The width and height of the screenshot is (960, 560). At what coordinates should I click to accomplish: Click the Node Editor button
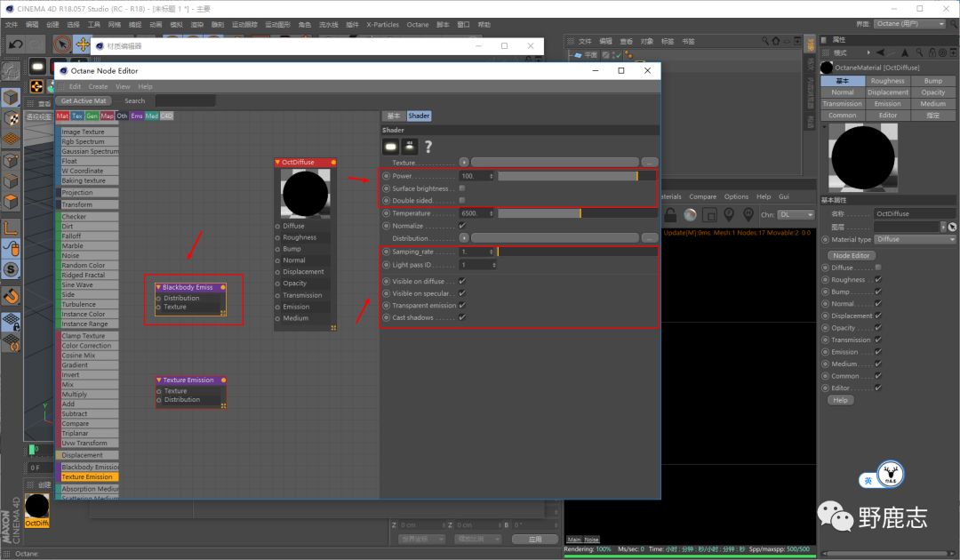851,255
